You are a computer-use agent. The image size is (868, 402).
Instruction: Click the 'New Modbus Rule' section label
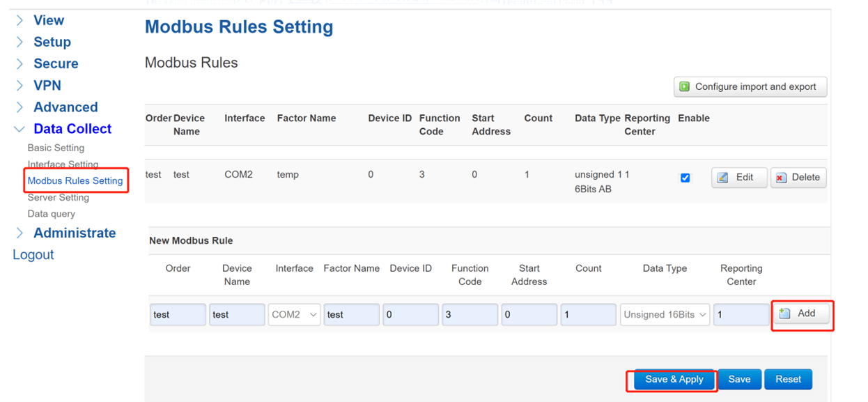(191, 240)
